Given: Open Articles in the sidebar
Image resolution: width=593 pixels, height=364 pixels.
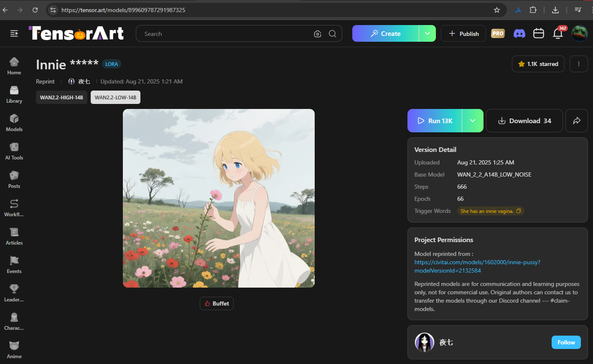Looking at the screenshot, I should click(x=14, y=236).
